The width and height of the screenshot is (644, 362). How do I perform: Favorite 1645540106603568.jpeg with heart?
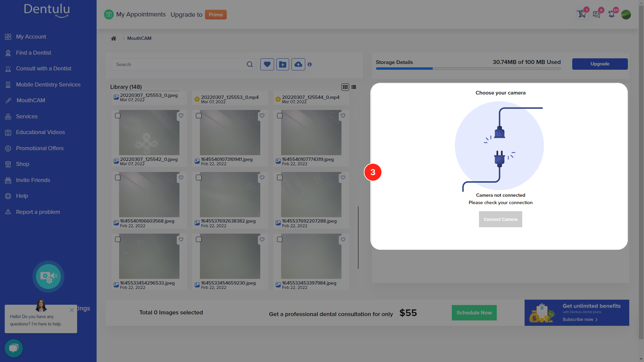(181, 178)
